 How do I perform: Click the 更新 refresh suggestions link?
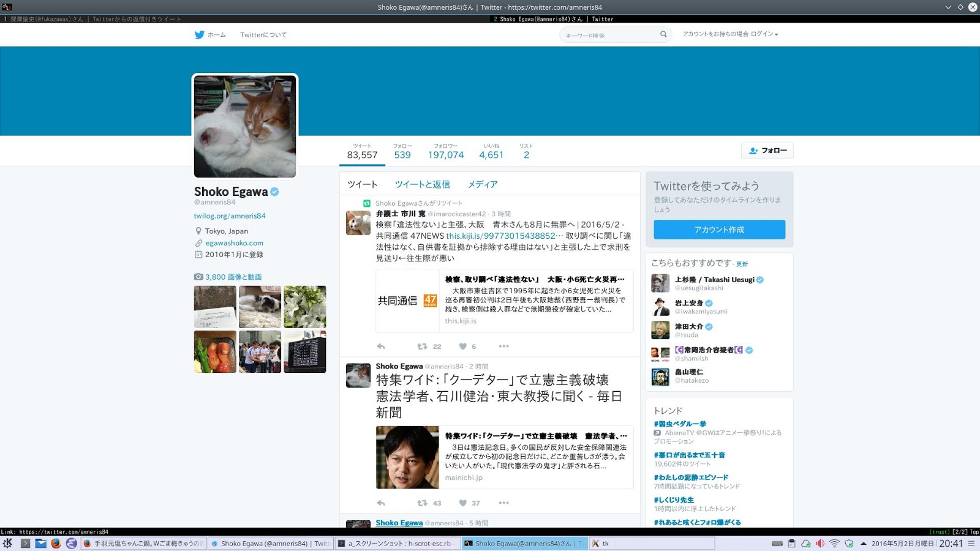click(742, 264)
